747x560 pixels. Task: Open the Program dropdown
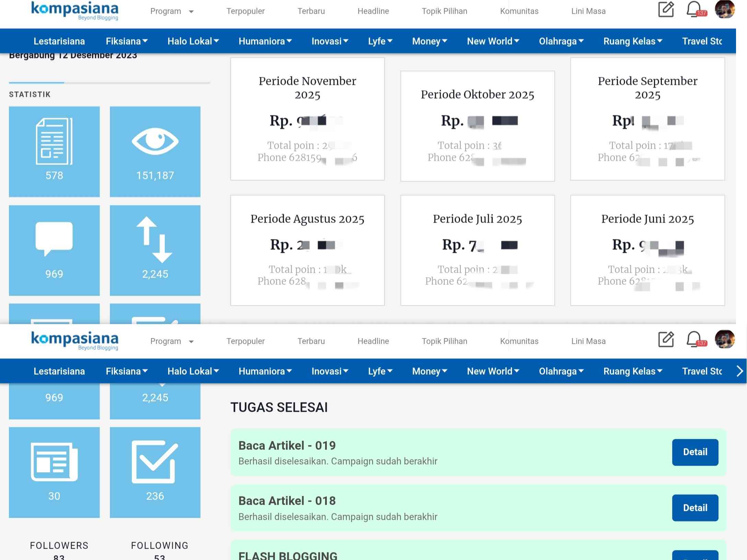coord(172,11)
